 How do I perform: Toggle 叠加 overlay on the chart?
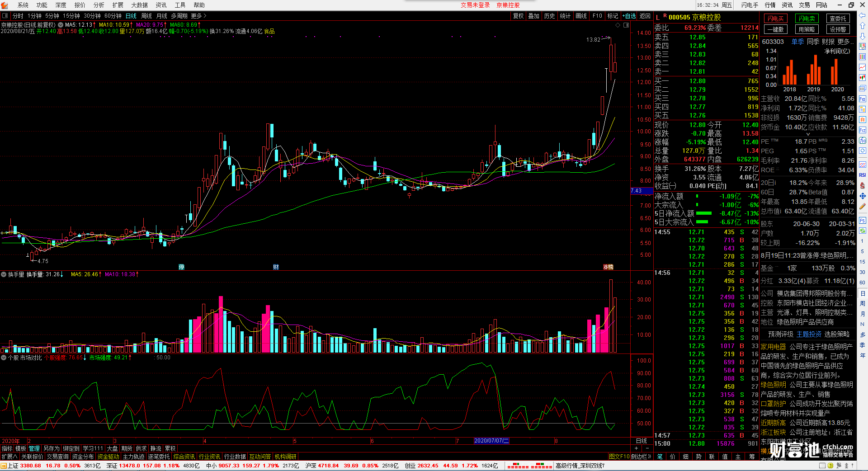534,16
